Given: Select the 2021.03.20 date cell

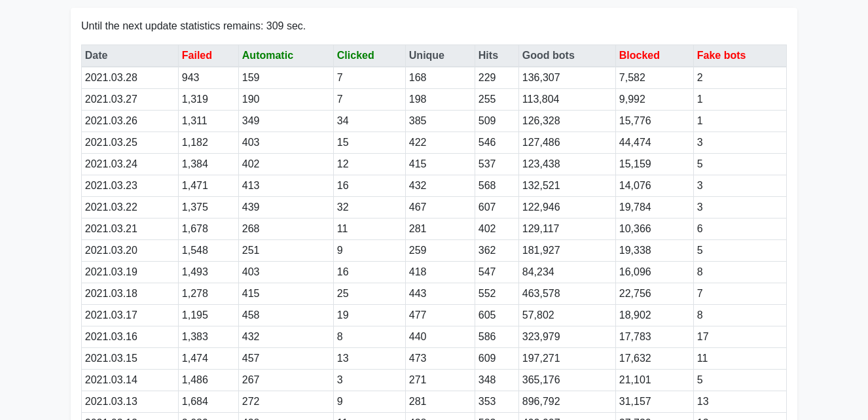Looking at the screenshot, I should (x=111, y=251).
